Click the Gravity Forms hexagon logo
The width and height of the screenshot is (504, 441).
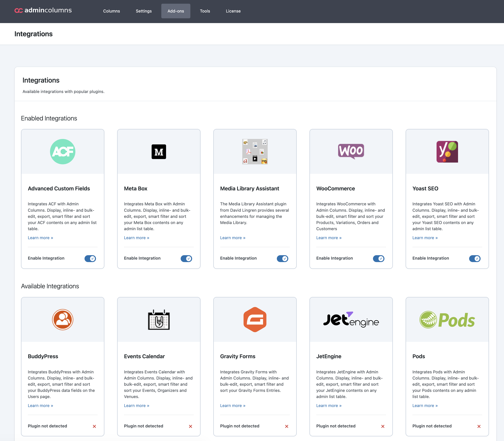(255, 319)
